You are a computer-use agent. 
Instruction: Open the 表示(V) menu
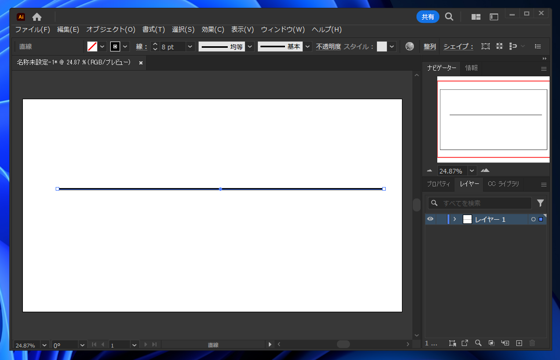click(242, 30)
